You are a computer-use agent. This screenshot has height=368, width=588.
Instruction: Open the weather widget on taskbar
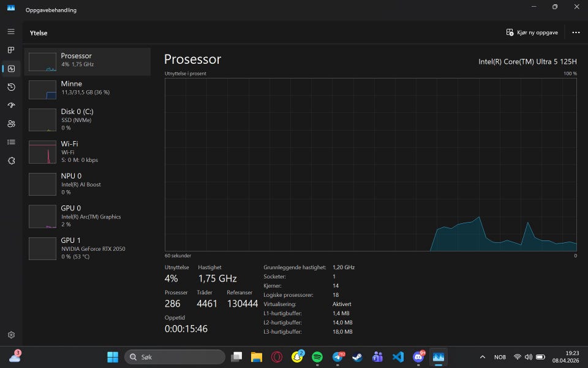pos(15,356)
